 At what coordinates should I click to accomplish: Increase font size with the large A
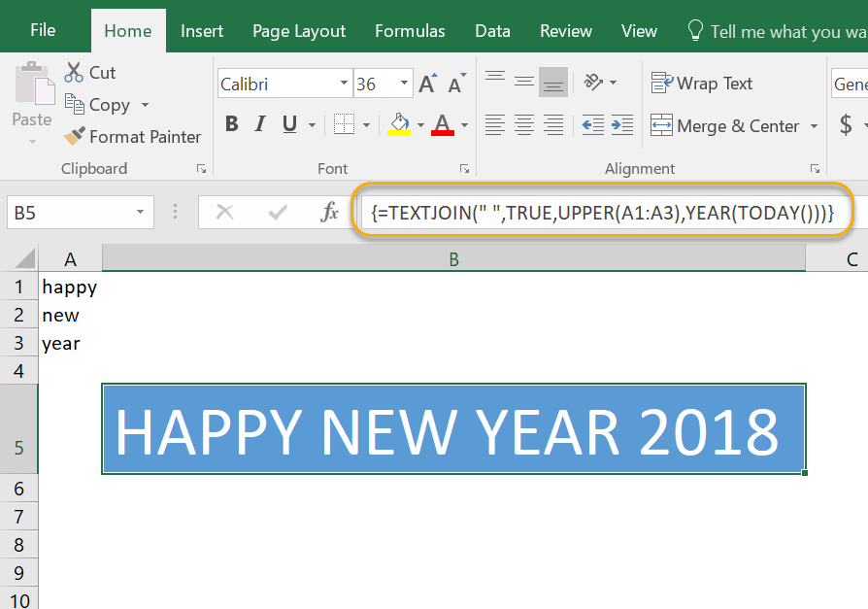(427, 85)
